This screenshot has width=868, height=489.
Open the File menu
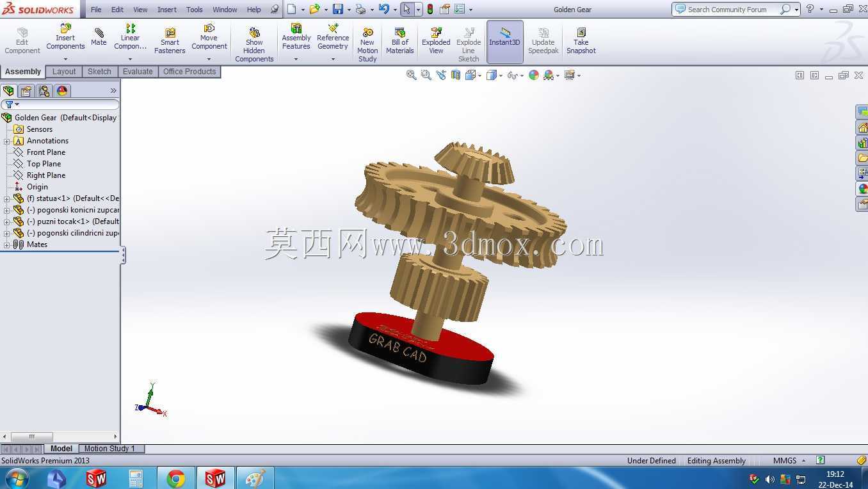96,10
